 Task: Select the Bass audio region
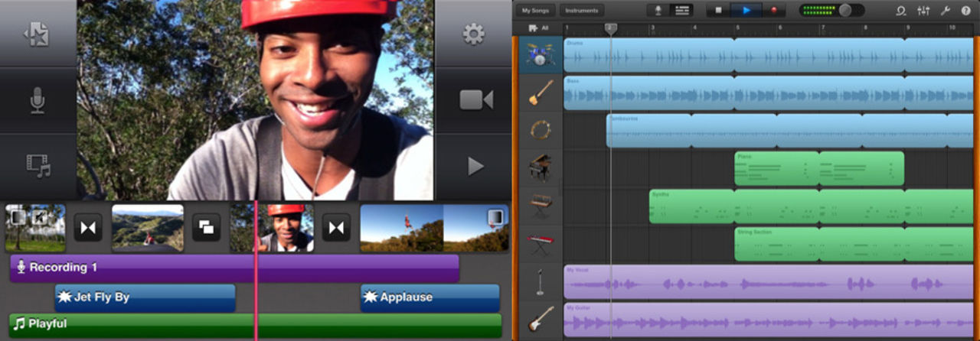click(x=769, y=93)
